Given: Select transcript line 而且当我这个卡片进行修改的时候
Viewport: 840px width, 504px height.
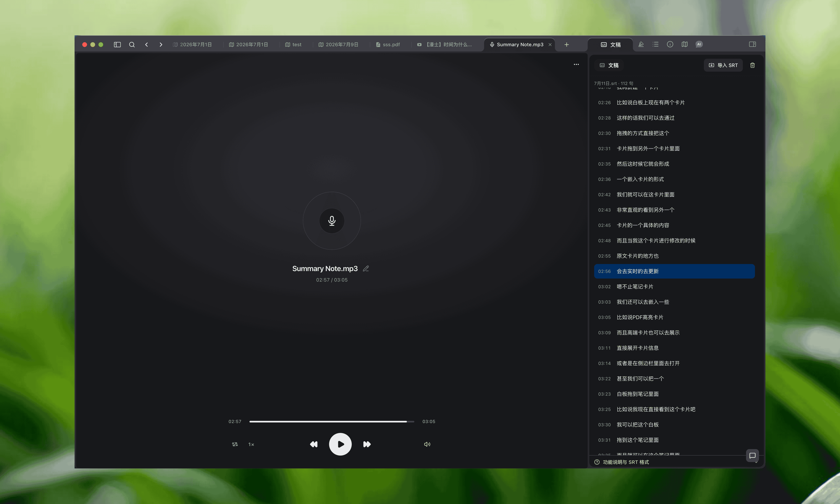Looking at the screenshot, I should tap(675, 240).
